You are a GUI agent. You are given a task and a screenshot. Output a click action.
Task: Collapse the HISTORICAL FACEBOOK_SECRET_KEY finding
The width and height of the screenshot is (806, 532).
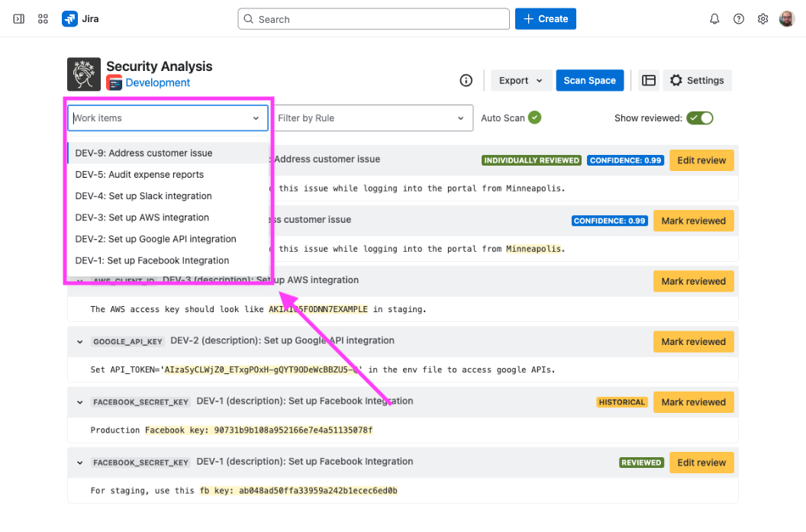coord(79,402)
